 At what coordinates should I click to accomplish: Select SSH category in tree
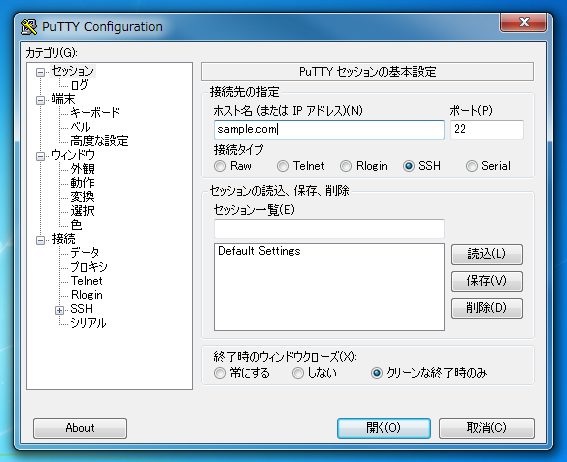point(82,309)
